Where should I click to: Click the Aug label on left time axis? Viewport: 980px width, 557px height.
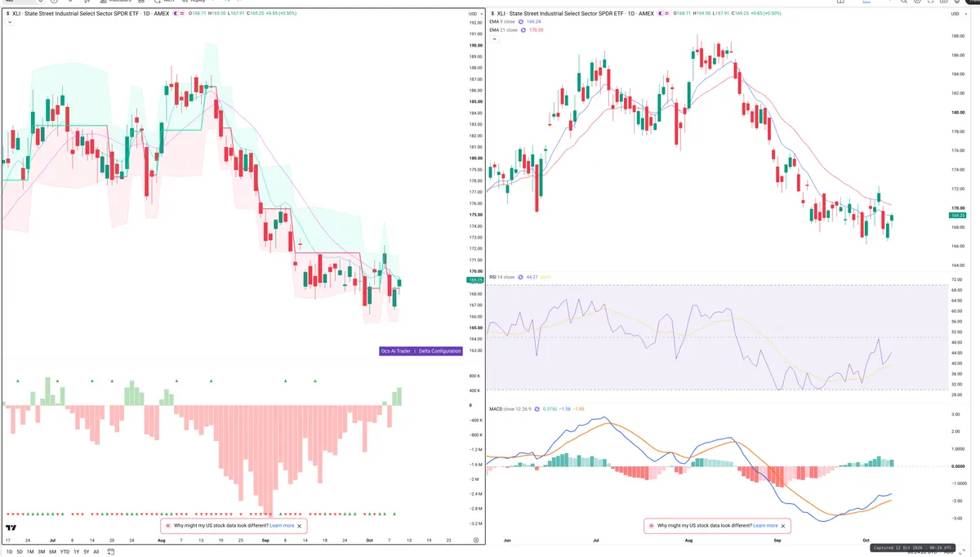(161, 540)
